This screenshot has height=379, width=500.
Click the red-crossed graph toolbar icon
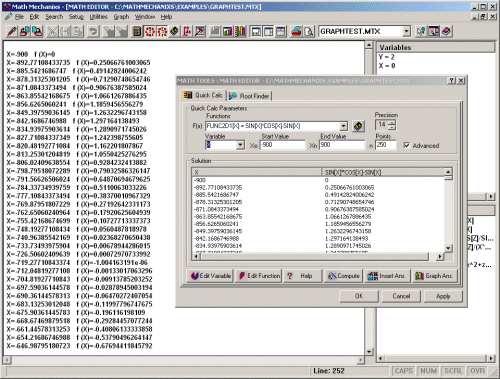[200, 31]
